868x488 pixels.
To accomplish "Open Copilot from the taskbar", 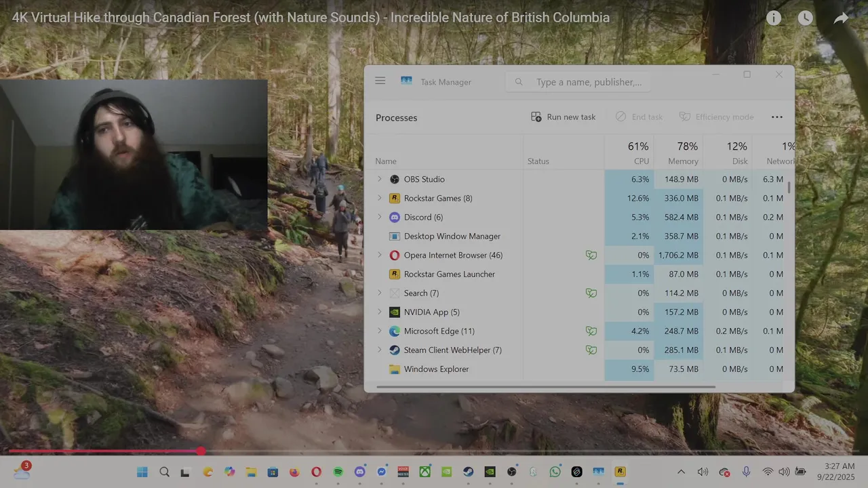I will point(229,472).
